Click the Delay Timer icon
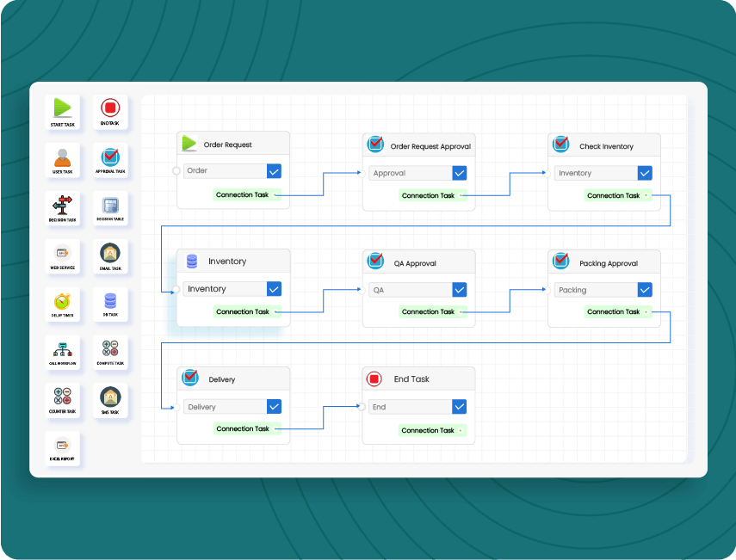Image resolution: width=736 pixels, height=560 pixels. pos(62,302)
